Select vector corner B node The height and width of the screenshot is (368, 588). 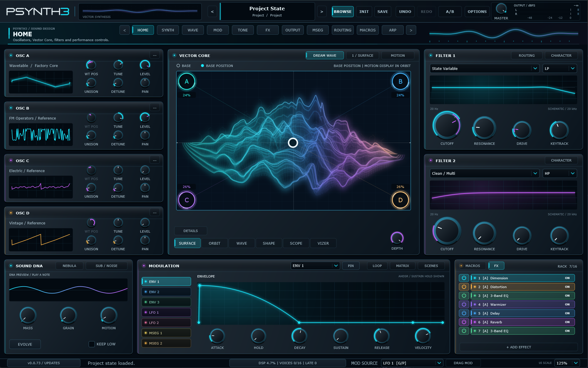(x=400, y=82)
